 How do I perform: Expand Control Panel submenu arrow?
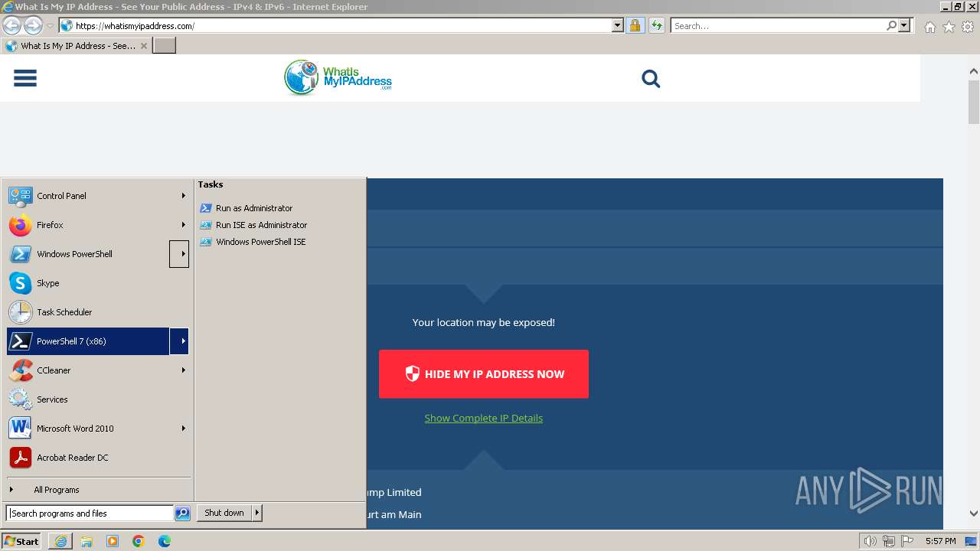click(x=183, y=196)
